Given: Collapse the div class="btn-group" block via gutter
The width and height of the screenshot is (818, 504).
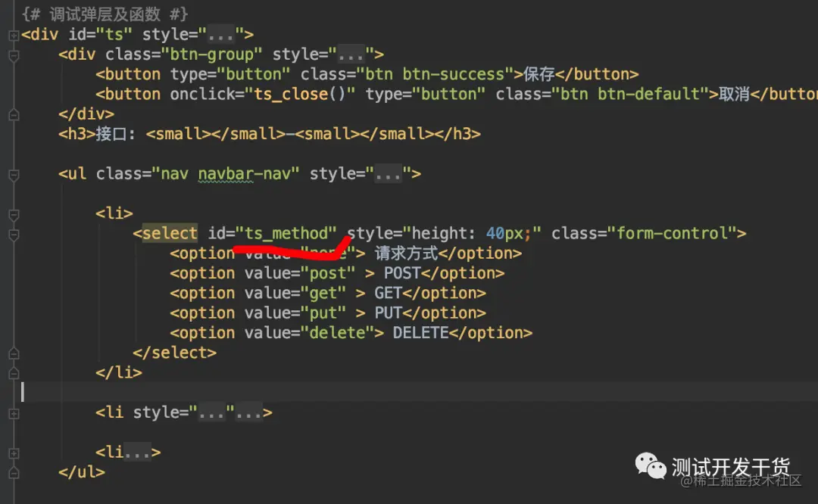Looking at the screenshot, I should click(x=14, y=55).
